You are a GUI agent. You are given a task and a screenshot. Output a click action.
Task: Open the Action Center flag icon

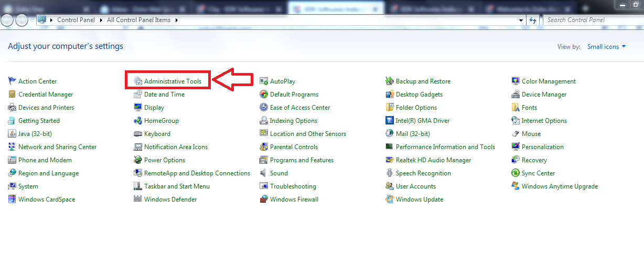pyautogui.click(x=13, y=81)
